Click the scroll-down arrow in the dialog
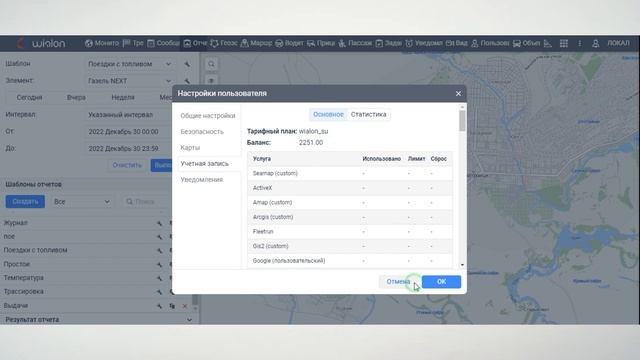This screenshot has width=640, height=360. [462, 265]
